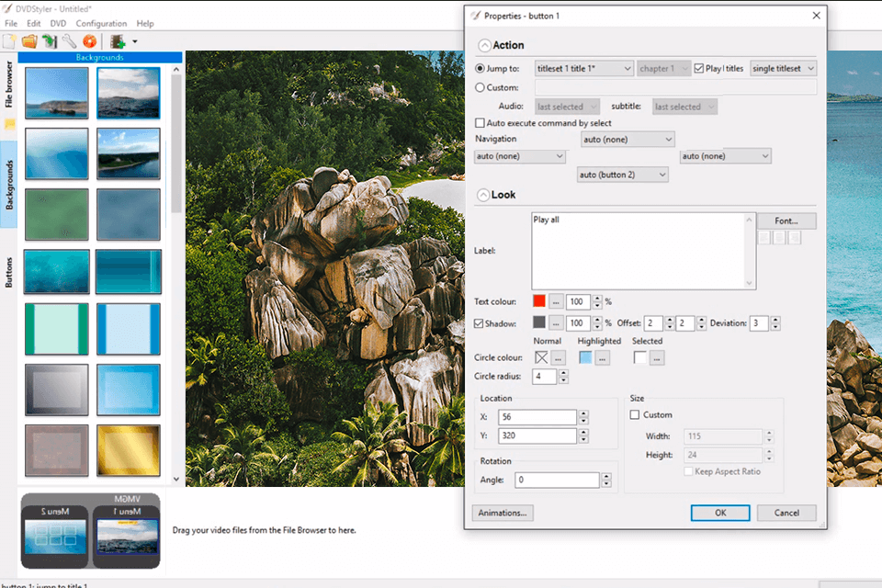Screen dimensions: 882x588
Task: Enable Auto execute command by select
Action: pyautogui.click(x=481, y=122)
